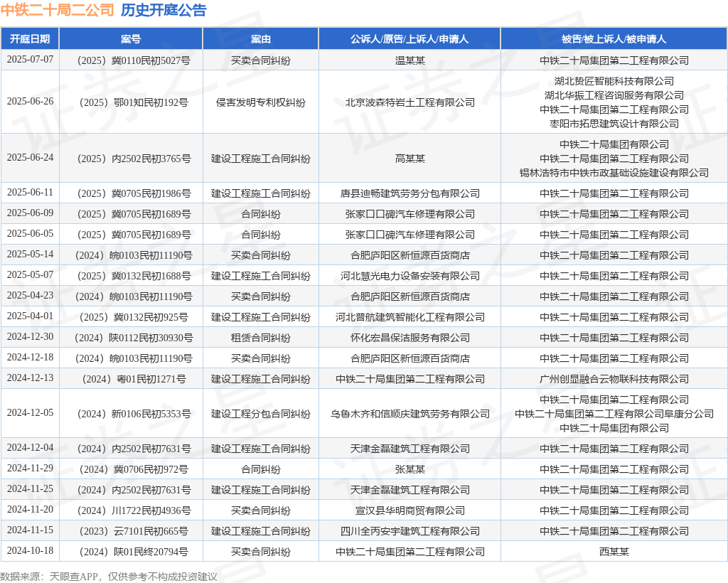Click plaintiff '怀化宏昌保洁服务有限公司'

click(x=409, y=338)
